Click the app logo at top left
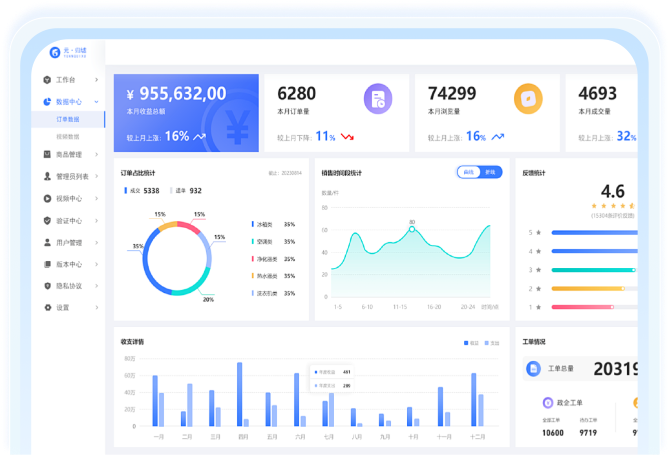 [56, 53]
